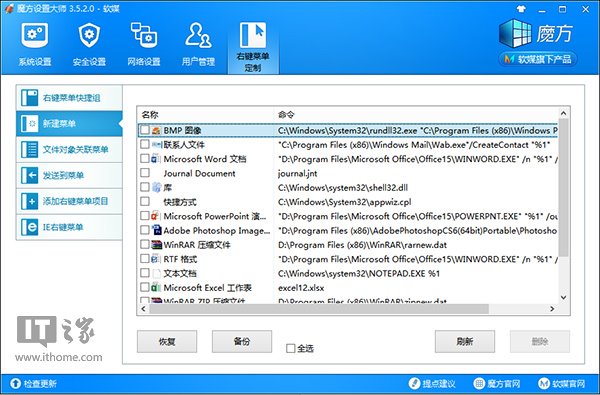Click the Microsoft Word 文档 icon

[156, 158]
